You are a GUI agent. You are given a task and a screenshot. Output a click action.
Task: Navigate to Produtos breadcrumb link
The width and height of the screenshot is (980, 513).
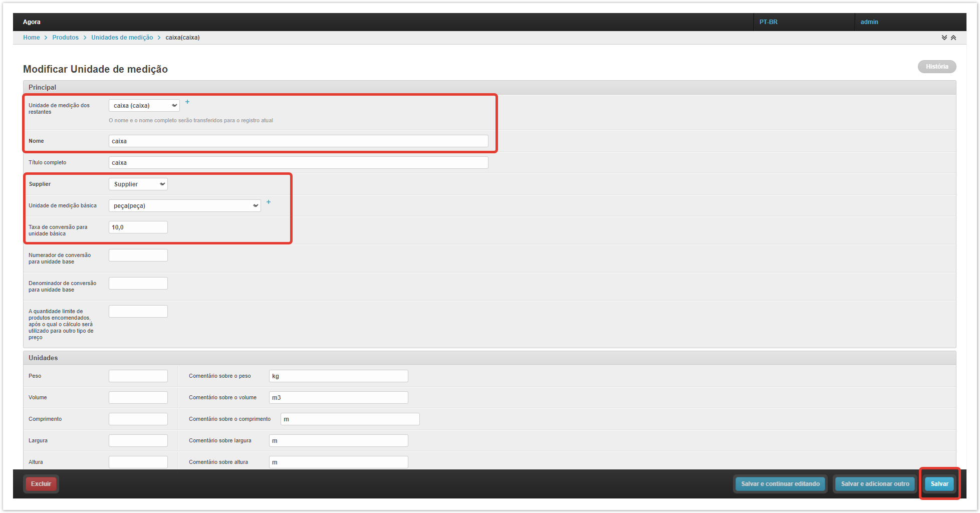(x=65, y=38)
